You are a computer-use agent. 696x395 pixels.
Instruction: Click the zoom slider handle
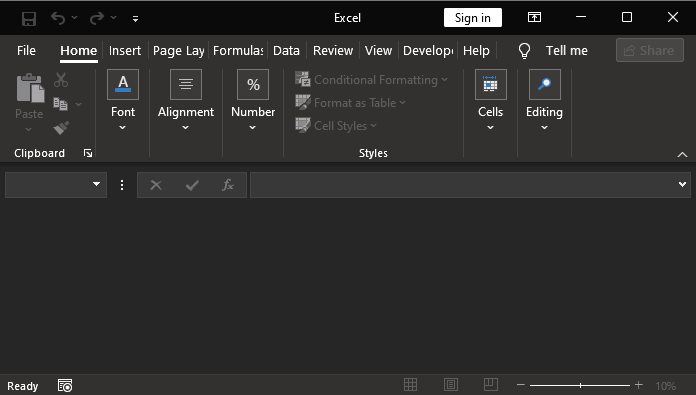coord(580,385)
